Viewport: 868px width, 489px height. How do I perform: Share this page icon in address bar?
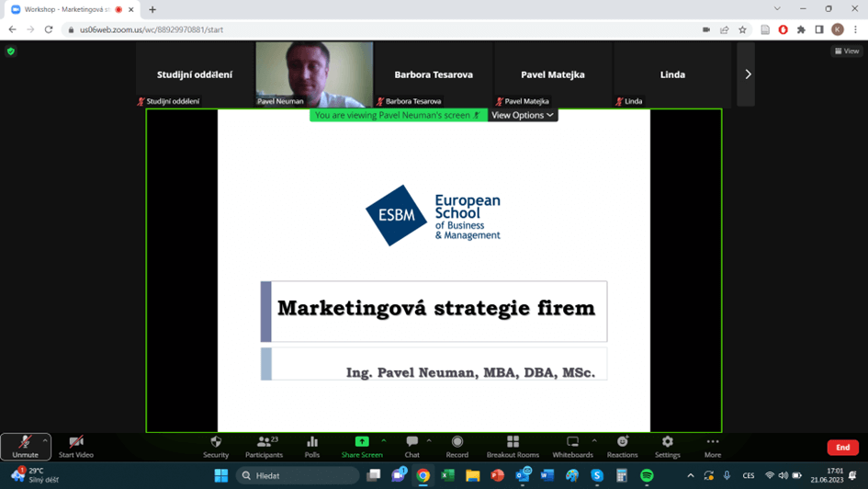(x=724, y=30)
